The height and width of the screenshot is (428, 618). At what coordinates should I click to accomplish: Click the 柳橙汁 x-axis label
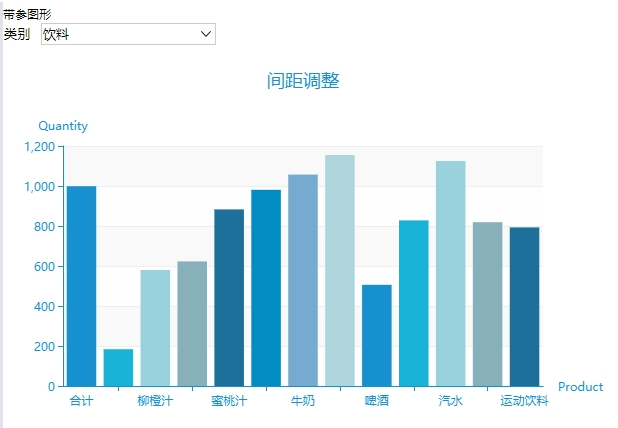[155, 401]
